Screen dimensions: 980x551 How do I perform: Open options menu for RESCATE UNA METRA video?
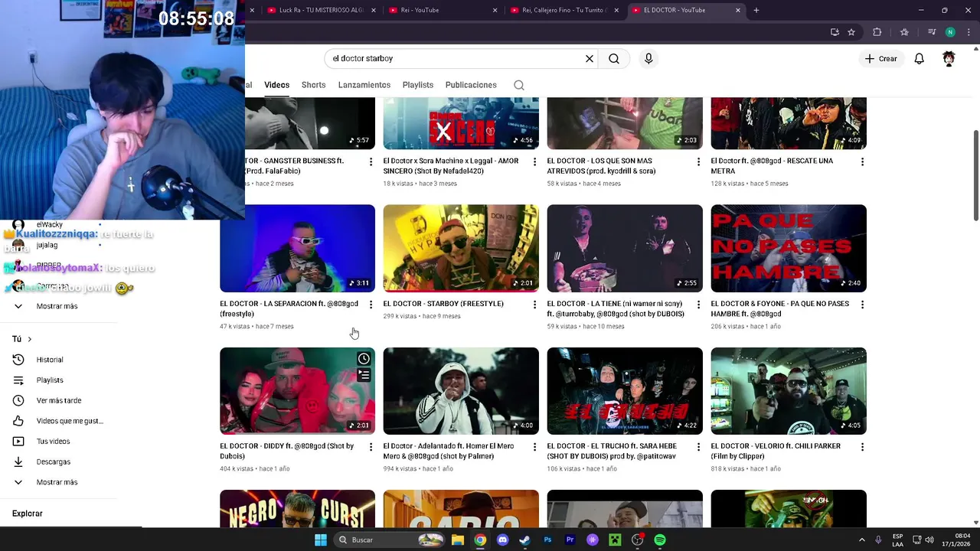coord(862,161)
